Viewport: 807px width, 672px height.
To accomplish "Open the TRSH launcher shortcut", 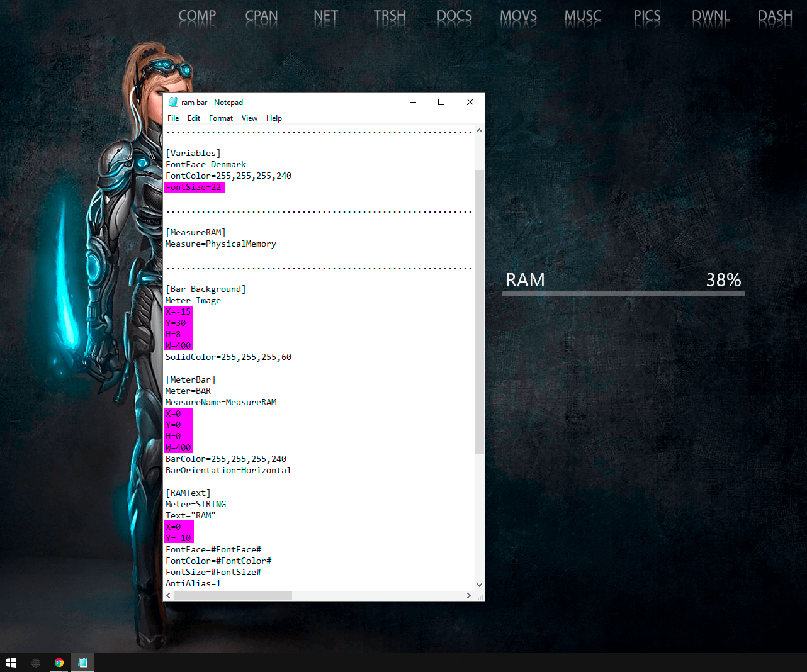I will pos(390,16).
